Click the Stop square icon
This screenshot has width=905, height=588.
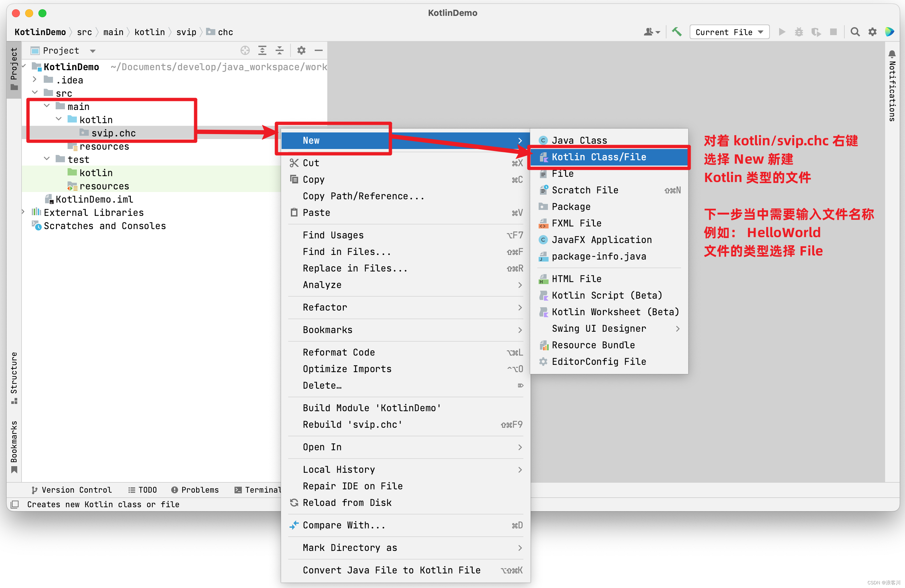[833, 32]
